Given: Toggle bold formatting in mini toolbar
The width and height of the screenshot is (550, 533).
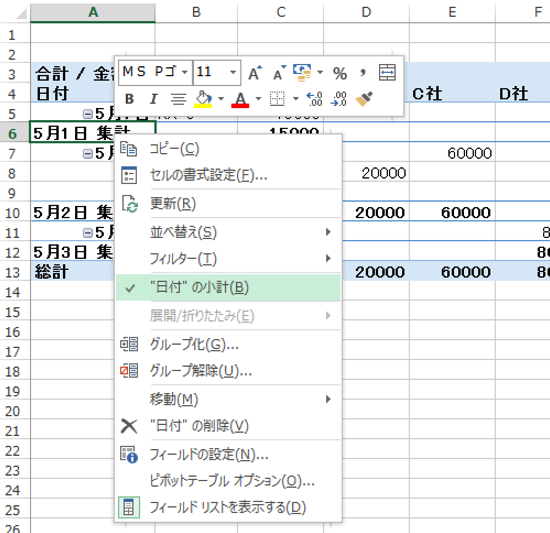Looking at the screenshot, I should pos(129,99).
